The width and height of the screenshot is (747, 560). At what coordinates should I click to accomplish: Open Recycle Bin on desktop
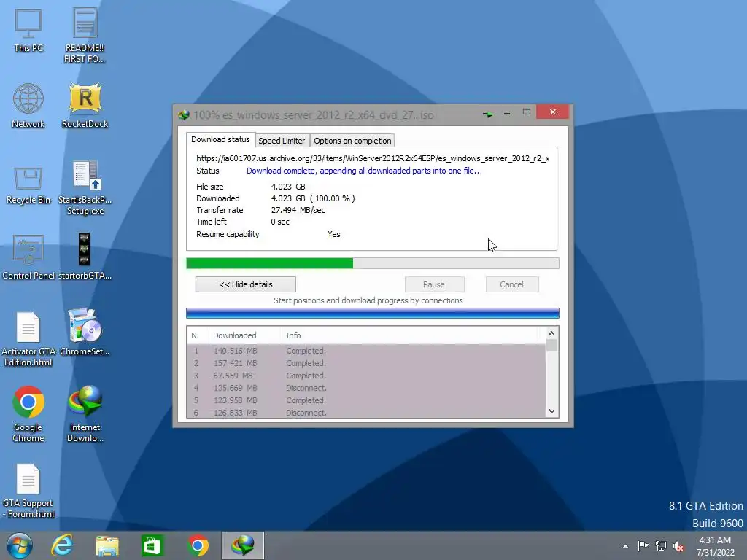[x=28, y=184]
